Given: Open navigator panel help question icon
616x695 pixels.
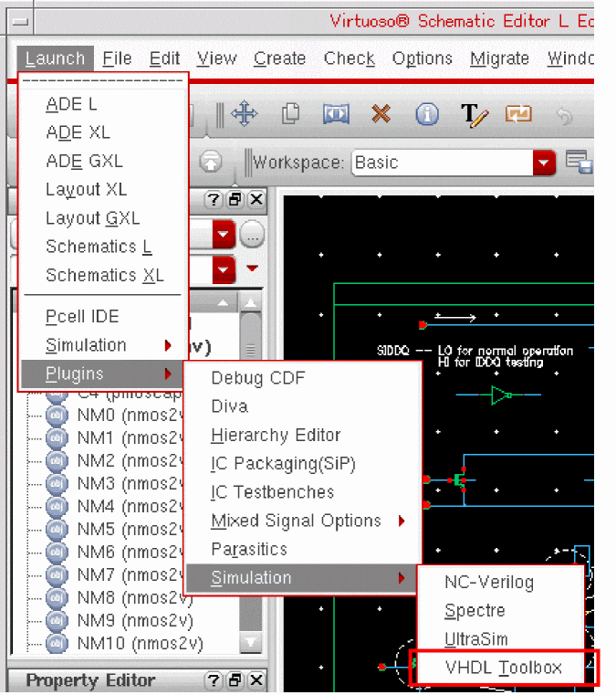Looking at the screenshot, I should (x=214, y=200).
